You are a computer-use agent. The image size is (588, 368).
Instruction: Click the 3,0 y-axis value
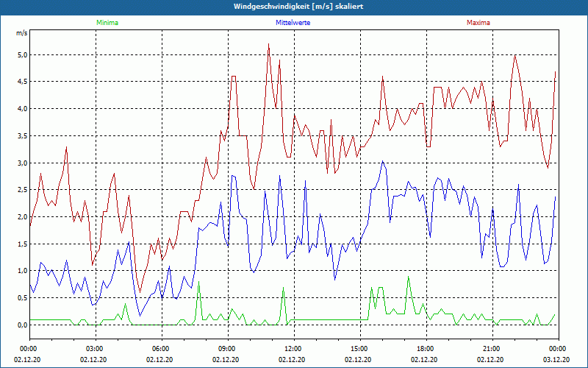(x=23, y=163)
